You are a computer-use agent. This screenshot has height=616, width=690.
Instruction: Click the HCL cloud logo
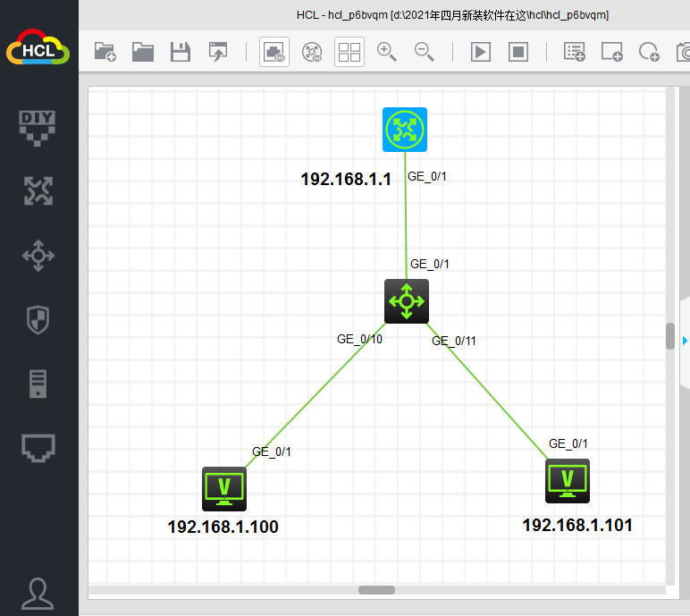(x=38, y=46)
